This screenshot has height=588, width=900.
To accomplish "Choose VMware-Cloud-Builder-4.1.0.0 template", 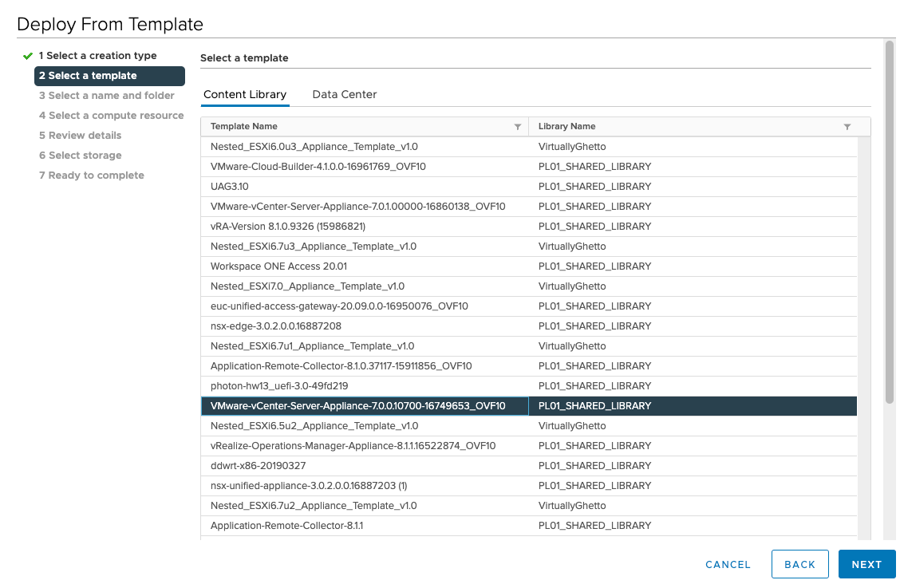I will tap(318, 167).
